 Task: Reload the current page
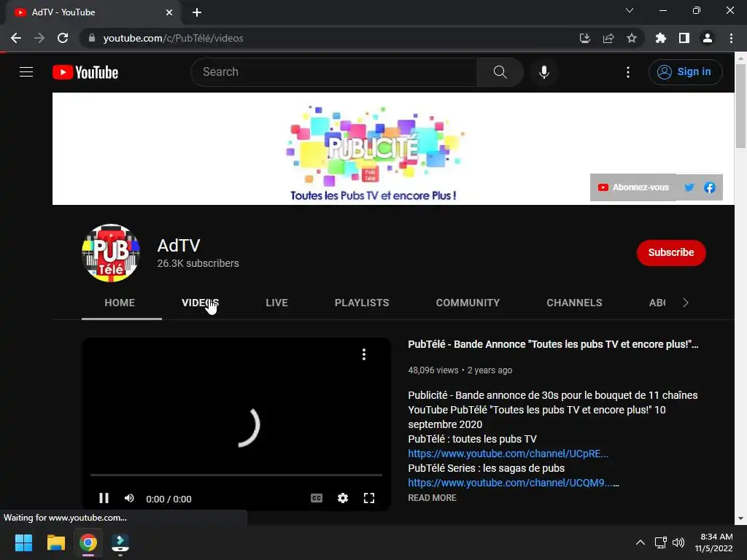click(63, 38)
